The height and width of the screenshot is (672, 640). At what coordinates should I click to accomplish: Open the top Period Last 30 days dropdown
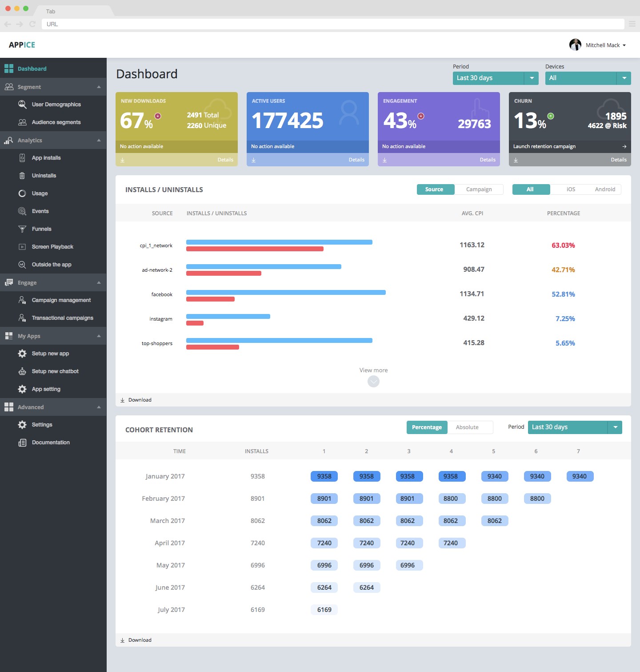(496, 78)
